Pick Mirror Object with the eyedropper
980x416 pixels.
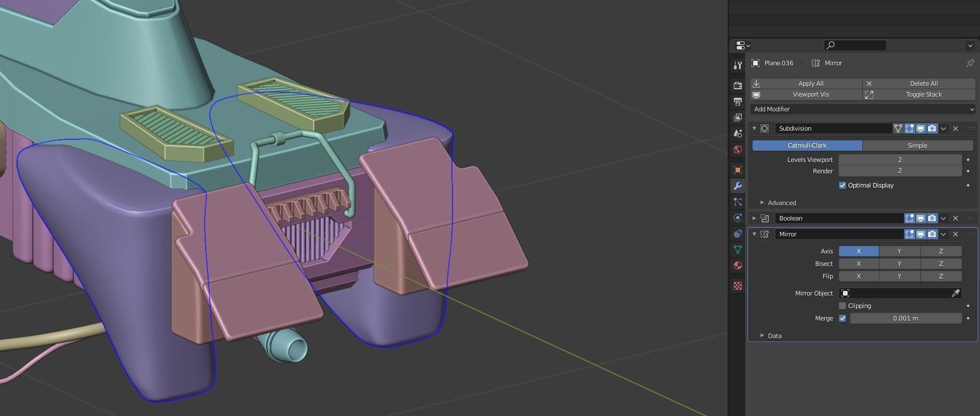(x=956, y=293)
